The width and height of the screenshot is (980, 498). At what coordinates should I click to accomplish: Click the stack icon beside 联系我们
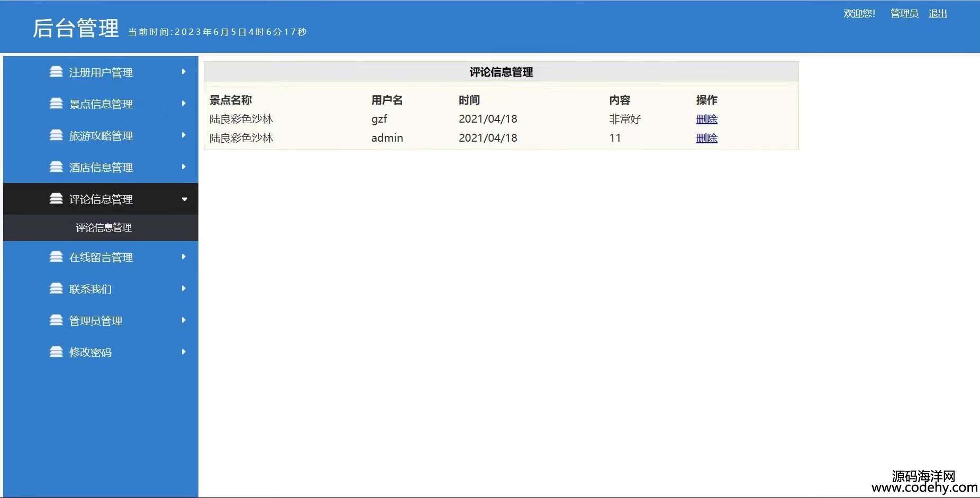point(56,288)
